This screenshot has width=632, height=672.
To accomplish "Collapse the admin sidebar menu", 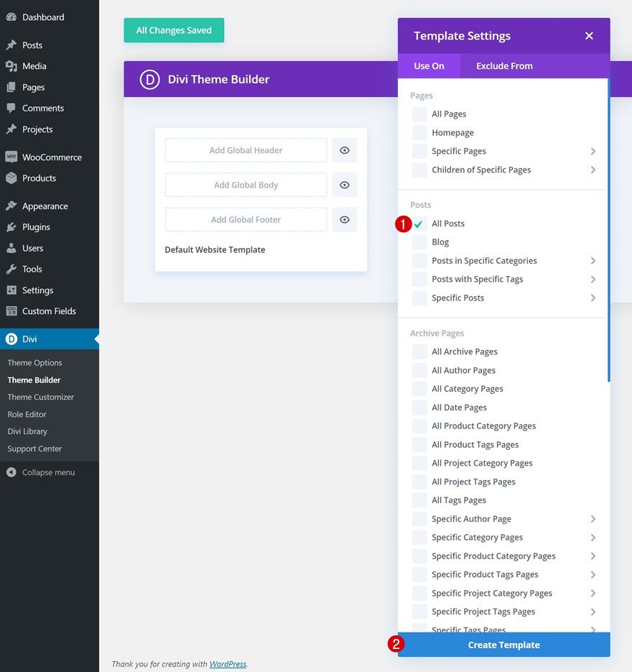I will 39,472.
